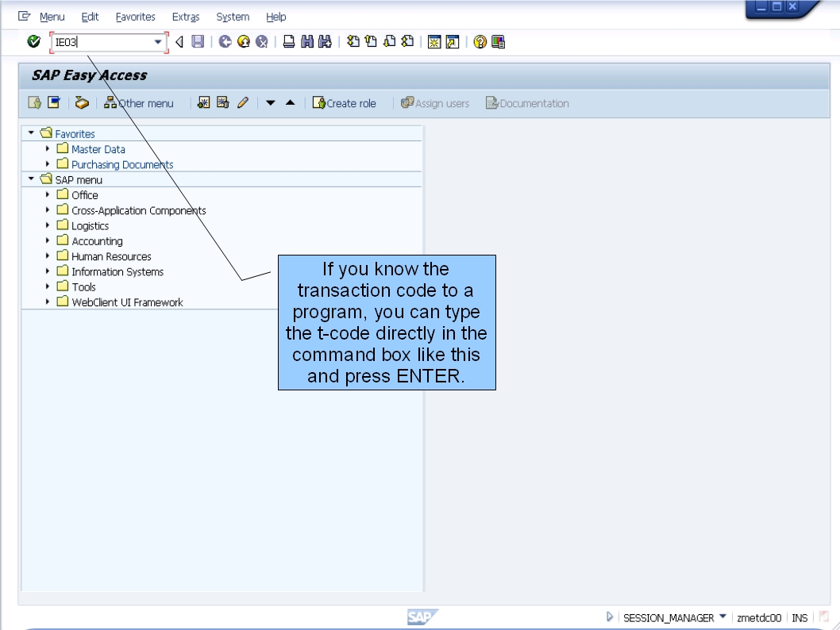The width and height of the screenshot is (840, 630).
Task: Open the Extras menu
Action: 185,17
